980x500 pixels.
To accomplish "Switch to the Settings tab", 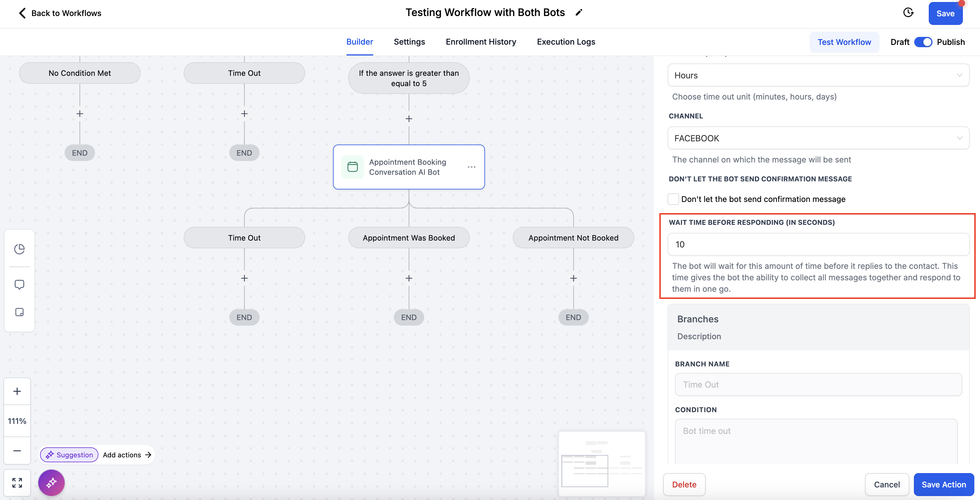I will [x=409, y=42].
